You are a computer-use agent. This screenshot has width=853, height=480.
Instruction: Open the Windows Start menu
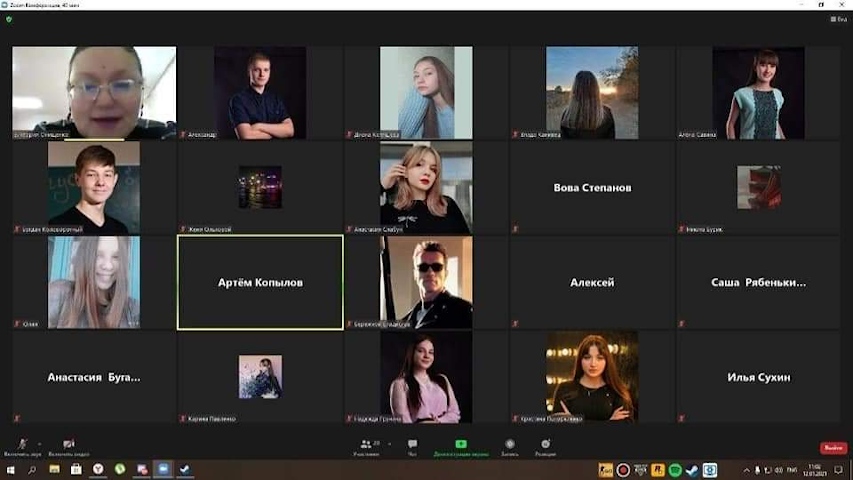coord(10,469)
